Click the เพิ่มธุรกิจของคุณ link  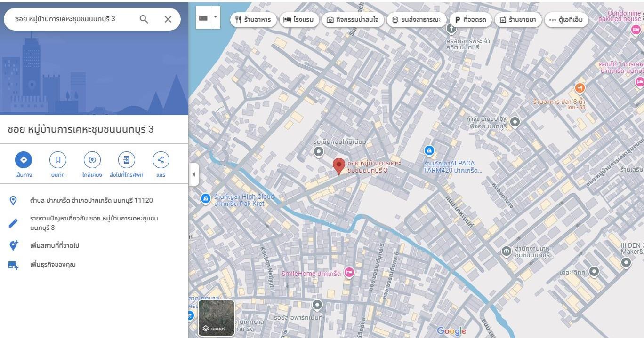[x=53, y=264]
